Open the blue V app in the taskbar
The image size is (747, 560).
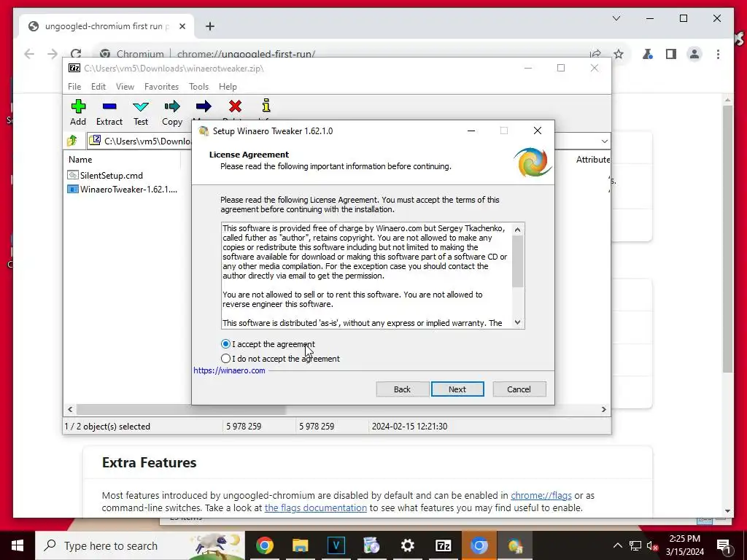coord(336,545)
